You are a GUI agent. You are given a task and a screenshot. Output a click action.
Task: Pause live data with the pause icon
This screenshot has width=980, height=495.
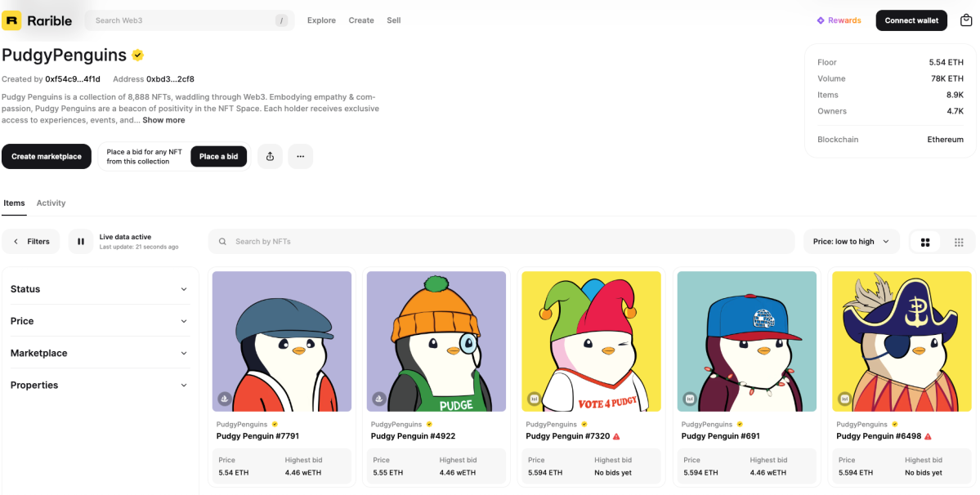[81, 242]
